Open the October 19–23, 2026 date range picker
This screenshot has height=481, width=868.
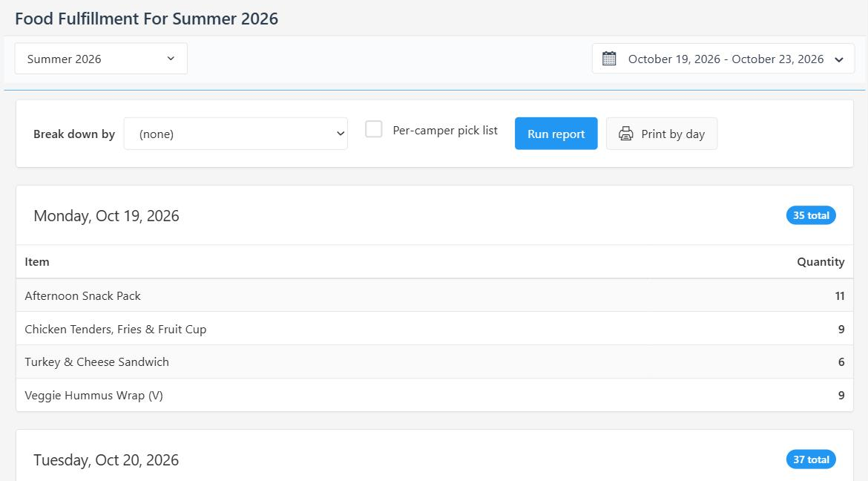tap(723, 59)
